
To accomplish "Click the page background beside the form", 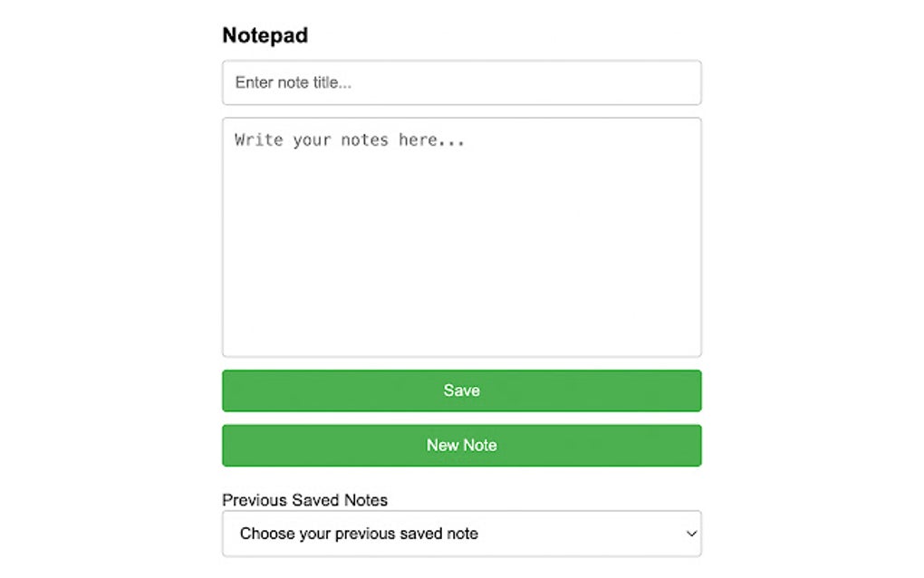I will click(x=109, y=272).
